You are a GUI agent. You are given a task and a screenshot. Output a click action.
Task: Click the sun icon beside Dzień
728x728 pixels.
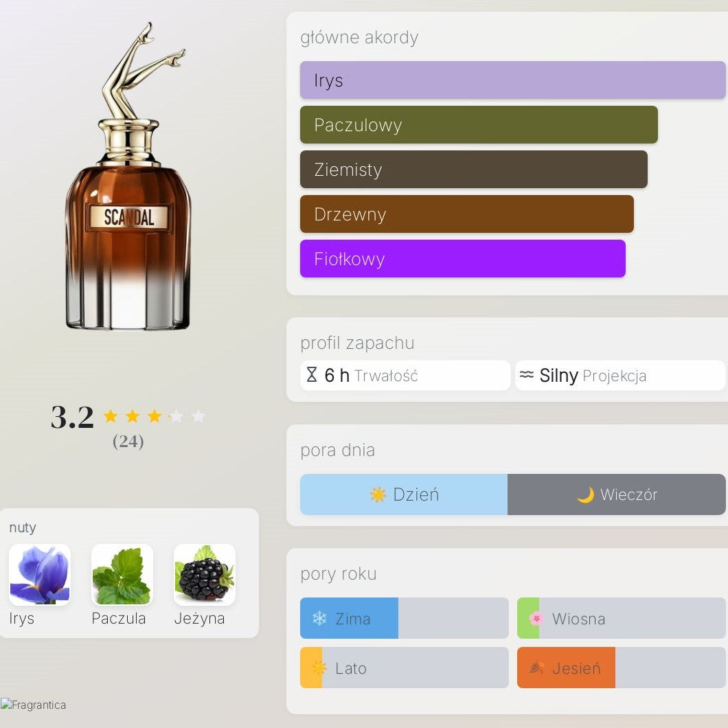pyautogui.click(x=378, y=494)
